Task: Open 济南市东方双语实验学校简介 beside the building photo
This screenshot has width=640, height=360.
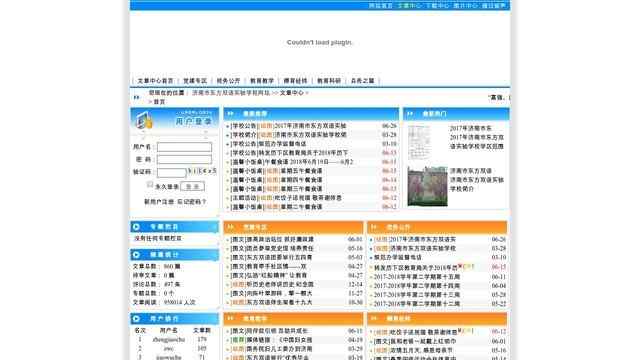Action: point(477,184)
